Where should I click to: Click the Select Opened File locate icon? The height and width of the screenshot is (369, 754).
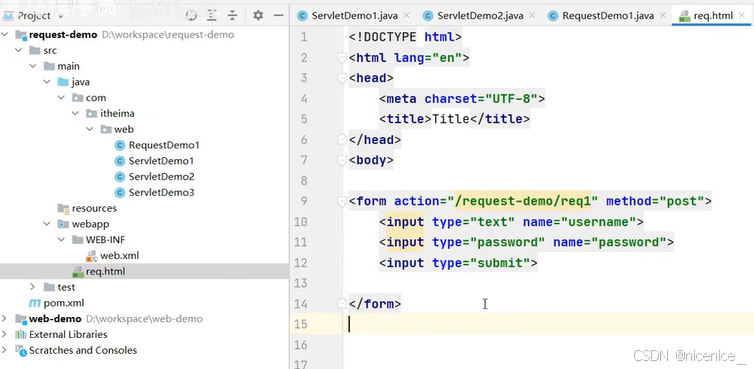[x=191, y=16]
